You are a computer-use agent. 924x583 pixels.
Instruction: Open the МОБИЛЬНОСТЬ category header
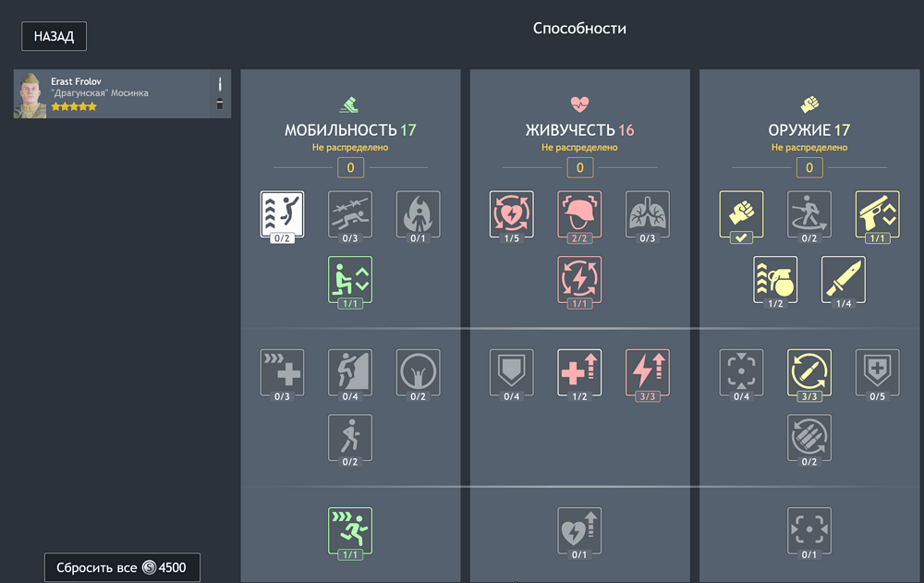[x=350, y=129]
